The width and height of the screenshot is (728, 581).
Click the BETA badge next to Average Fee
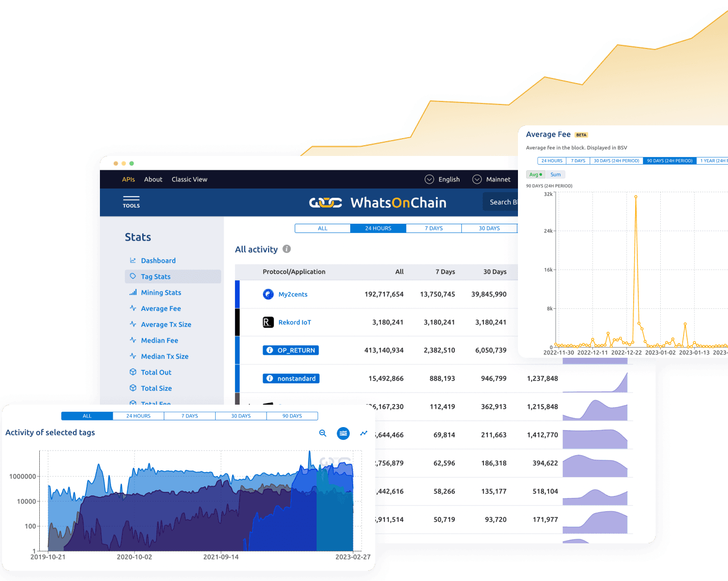pos(581,135)
